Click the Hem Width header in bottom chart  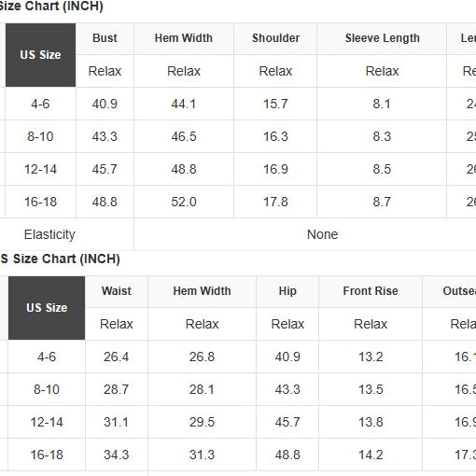point(202,291)
